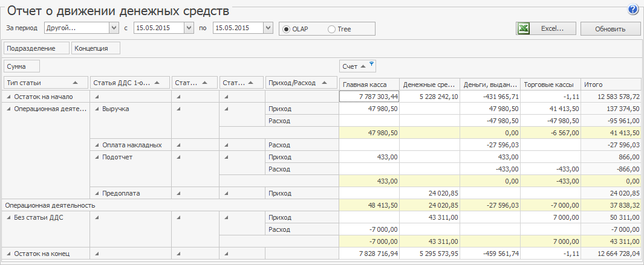Collapse the Выручка row group
644x265 pixels.
pos(97,109)
